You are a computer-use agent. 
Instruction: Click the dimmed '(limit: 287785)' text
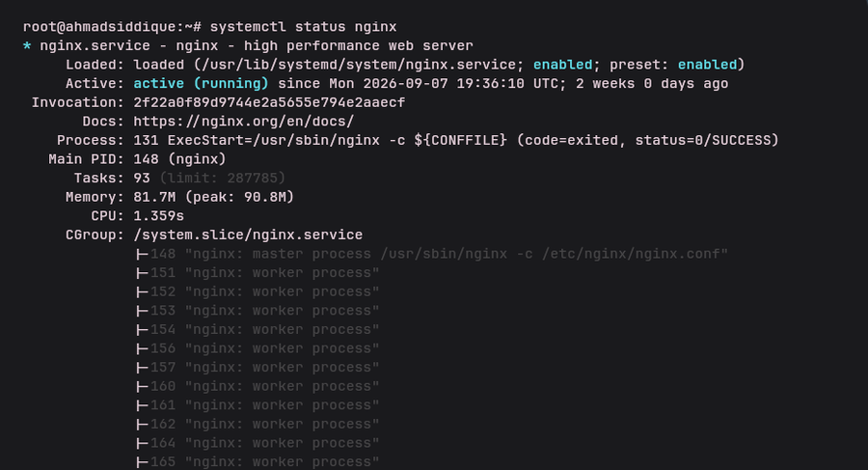223,178
